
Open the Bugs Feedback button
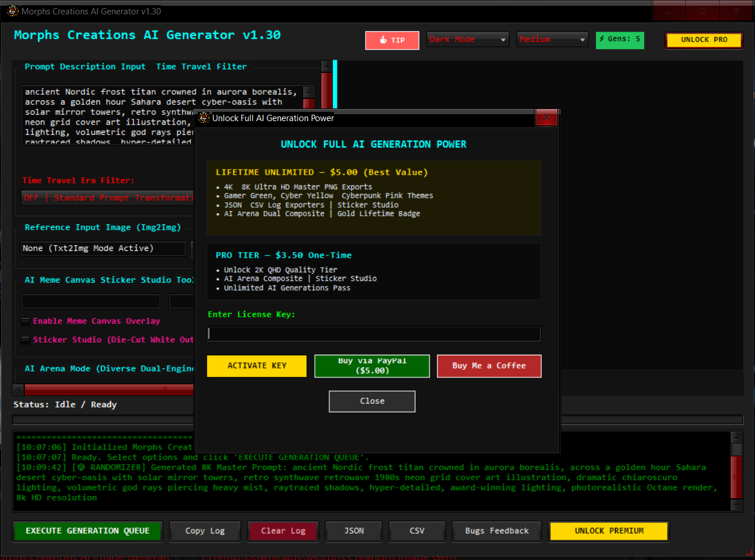(x=497, y=531)
